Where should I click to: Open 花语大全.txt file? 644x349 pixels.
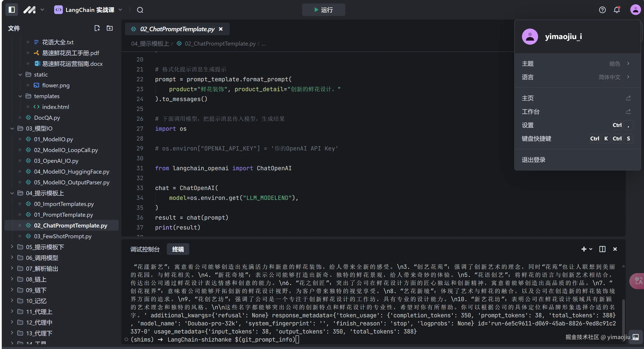click(x=58, y=42)
